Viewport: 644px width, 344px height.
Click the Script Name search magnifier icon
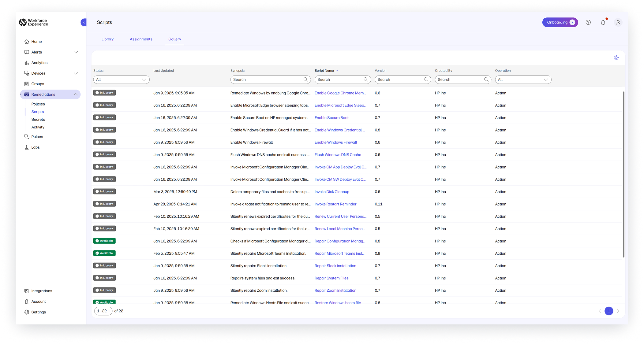[366, 80]
